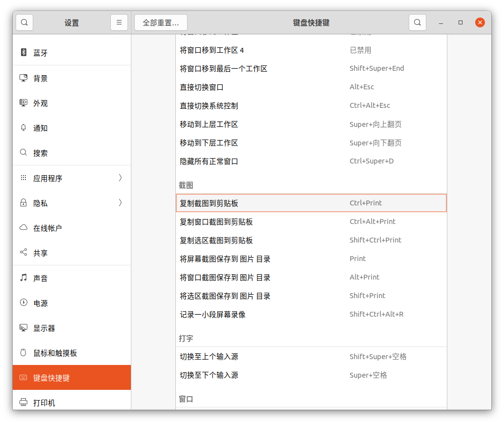Open the 共享 panel
The width and height of the screenshot is (504, 424).
point(72,253)
